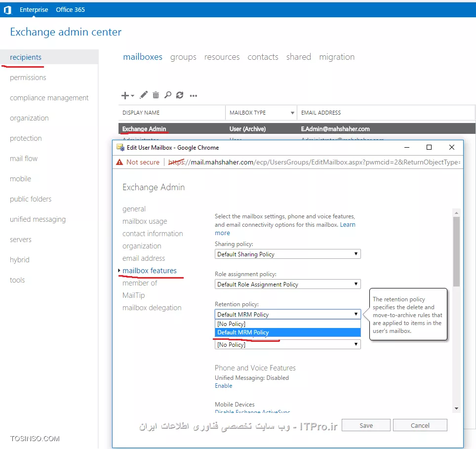Switch to contacts tab

(263, 57)
